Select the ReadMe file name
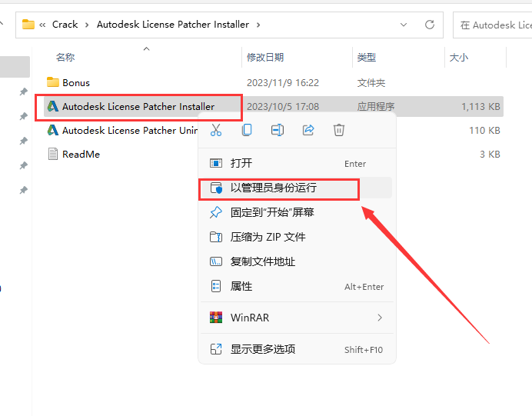This screenshot has width=532, height=416. pyautogui.click(x=81, y=155)
